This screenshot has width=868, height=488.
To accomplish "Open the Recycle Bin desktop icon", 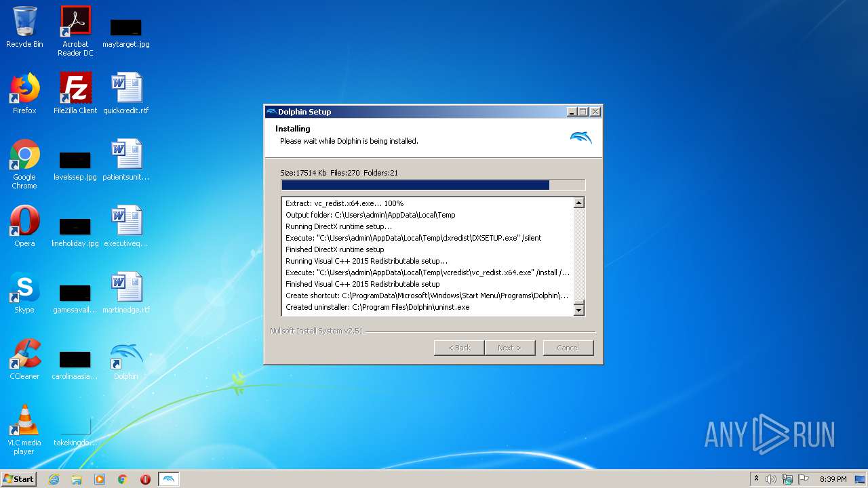I will pos(24,27).
